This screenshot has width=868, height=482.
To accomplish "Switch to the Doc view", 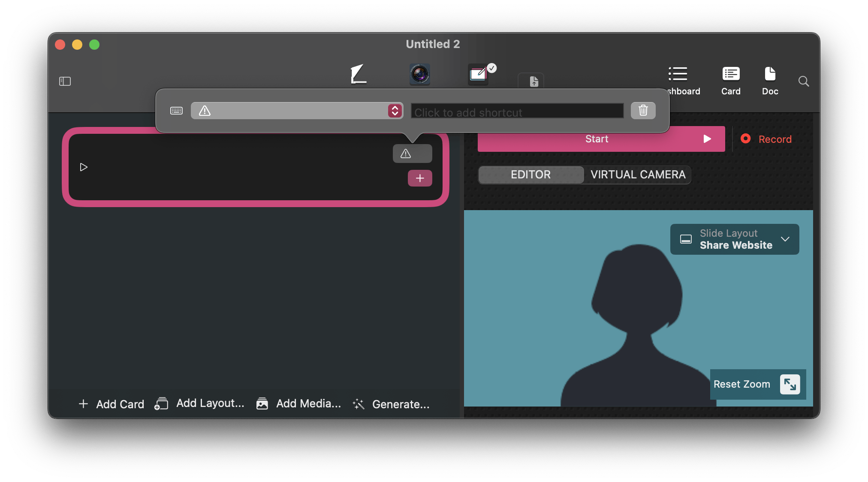I will [770, 80].
